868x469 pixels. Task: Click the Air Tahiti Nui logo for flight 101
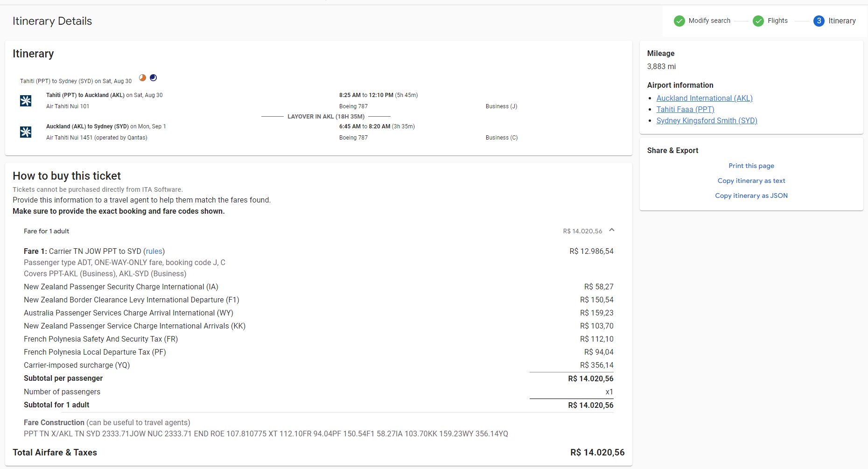26,101
